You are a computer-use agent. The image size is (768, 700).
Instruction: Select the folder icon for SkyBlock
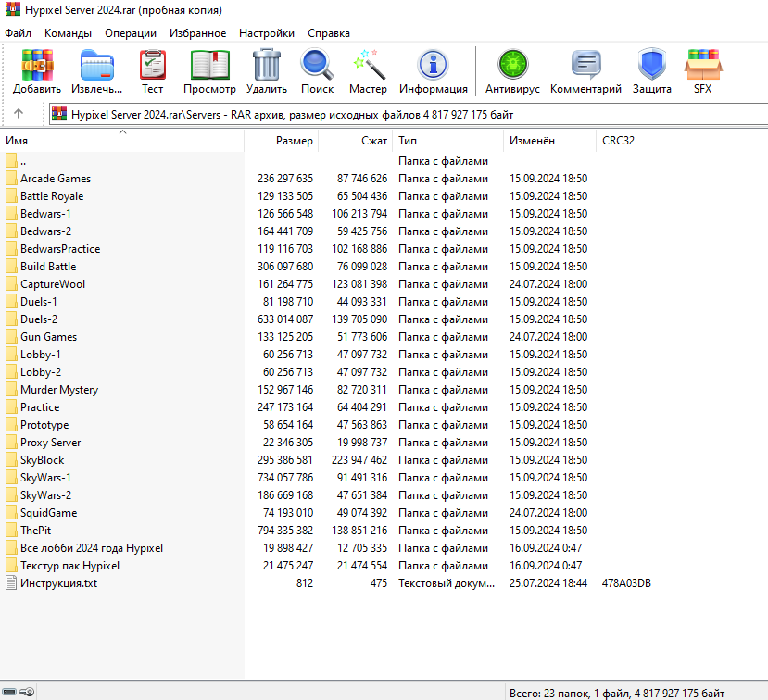11,459
